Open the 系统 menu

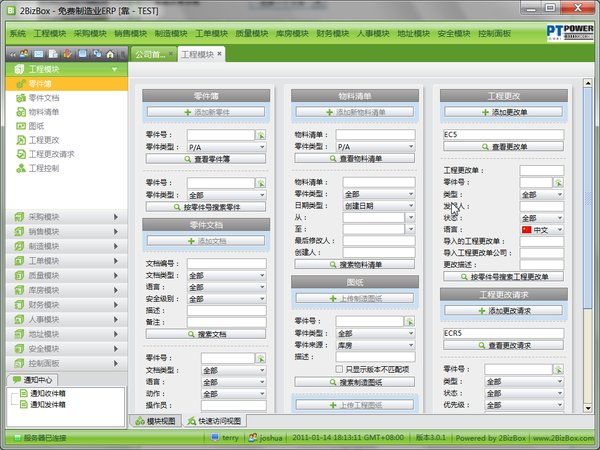(x=18, y=34)
